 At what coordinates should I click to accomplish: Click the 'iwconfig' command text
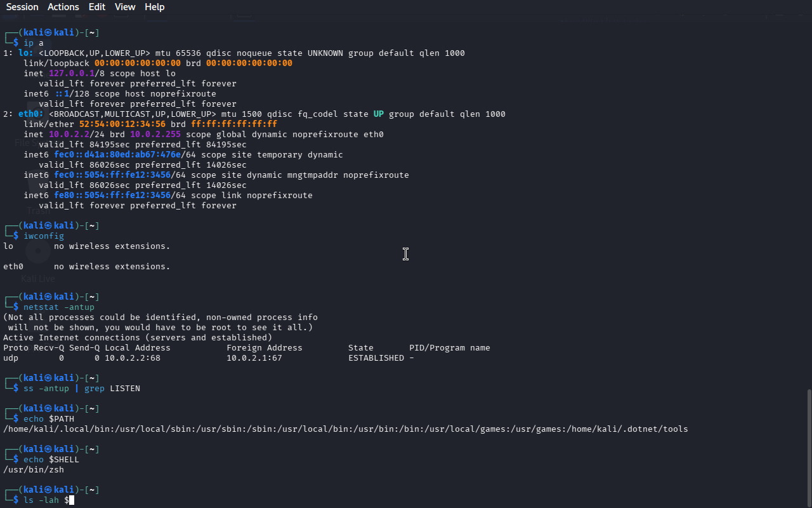(44, 236)
